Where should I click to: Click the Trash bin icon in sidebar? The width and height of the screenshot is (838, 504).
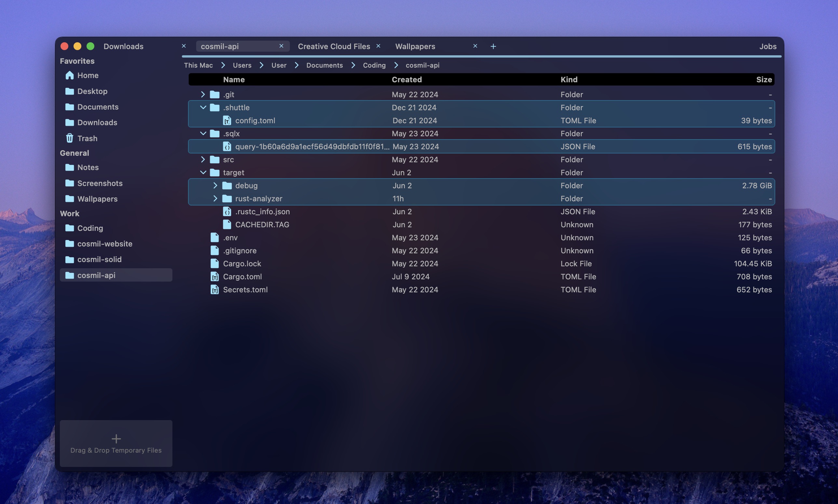coord(70,138)
